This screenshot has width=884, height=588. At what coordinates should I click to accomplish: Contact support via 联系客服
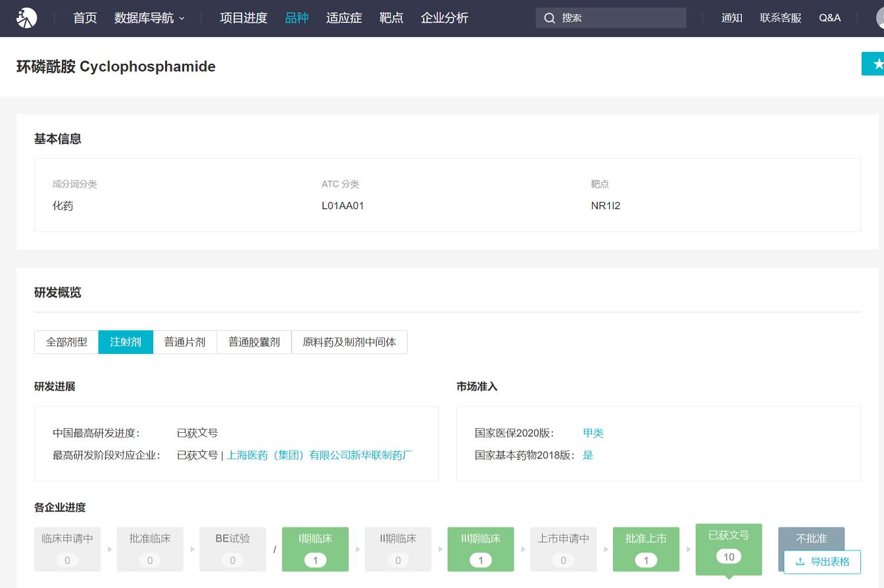point(781,18)
